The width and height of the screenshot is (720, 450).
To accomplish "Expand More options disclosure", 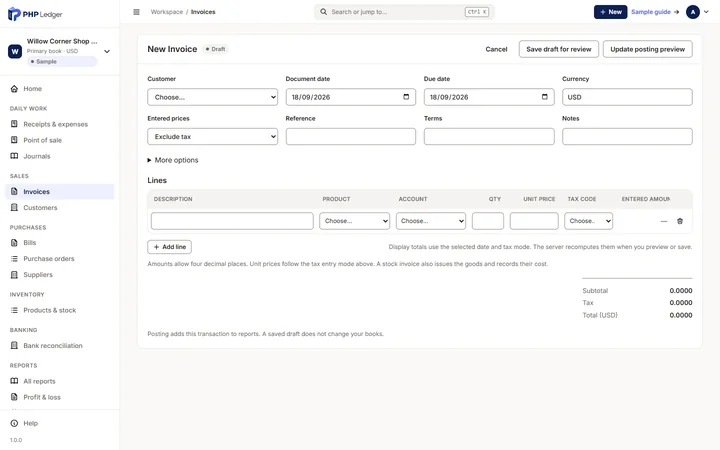I will coord(173,160).
